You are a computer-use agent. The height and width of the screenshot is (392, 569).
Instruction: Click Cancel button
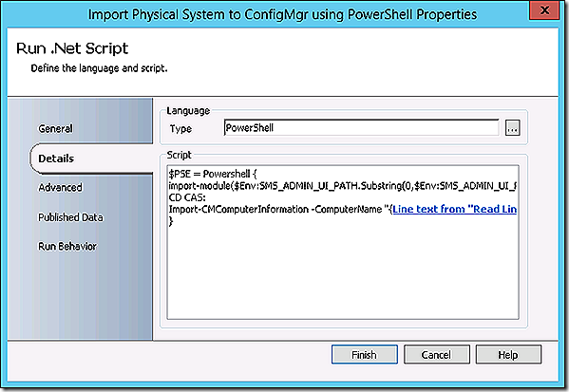pos(437,354)
